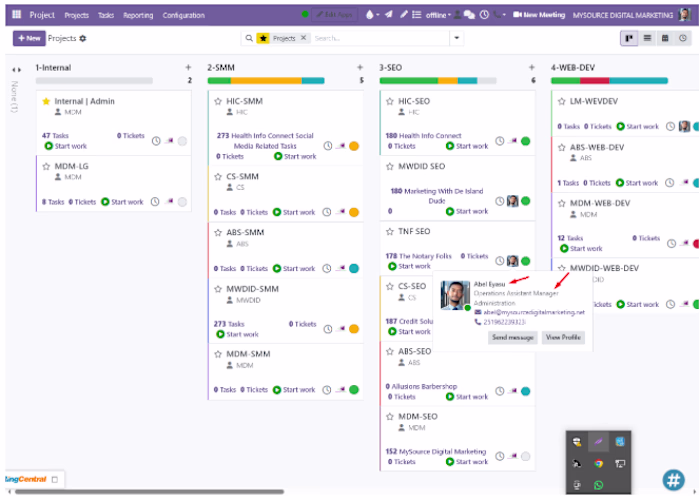Star the MDM-LG project

tap(46, 167)
